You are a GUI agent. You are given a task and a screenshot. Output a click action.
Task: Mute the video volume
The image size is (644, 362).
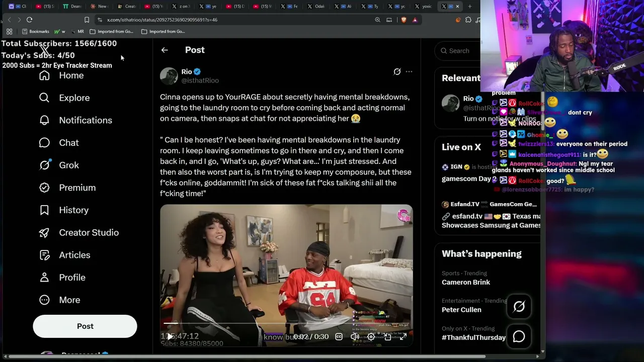click(355, 337)
